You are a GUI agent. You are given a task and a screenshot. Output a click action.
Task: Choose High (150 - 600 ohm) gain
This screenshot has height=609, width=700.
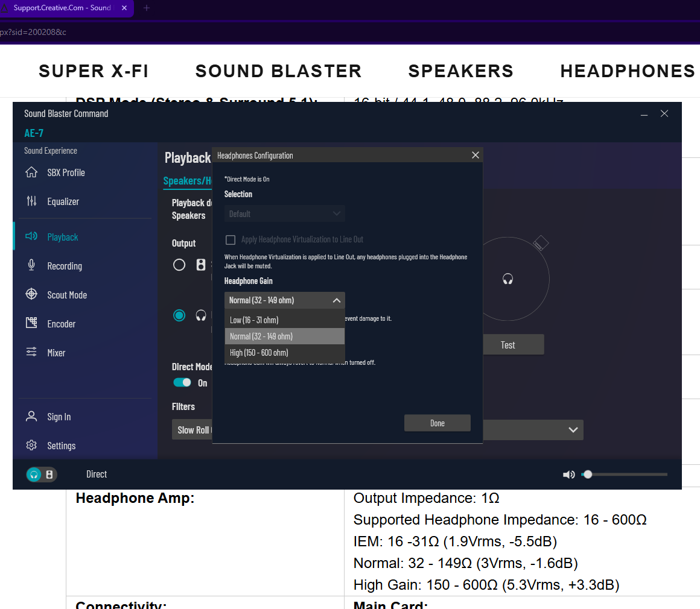pos(284,353)
